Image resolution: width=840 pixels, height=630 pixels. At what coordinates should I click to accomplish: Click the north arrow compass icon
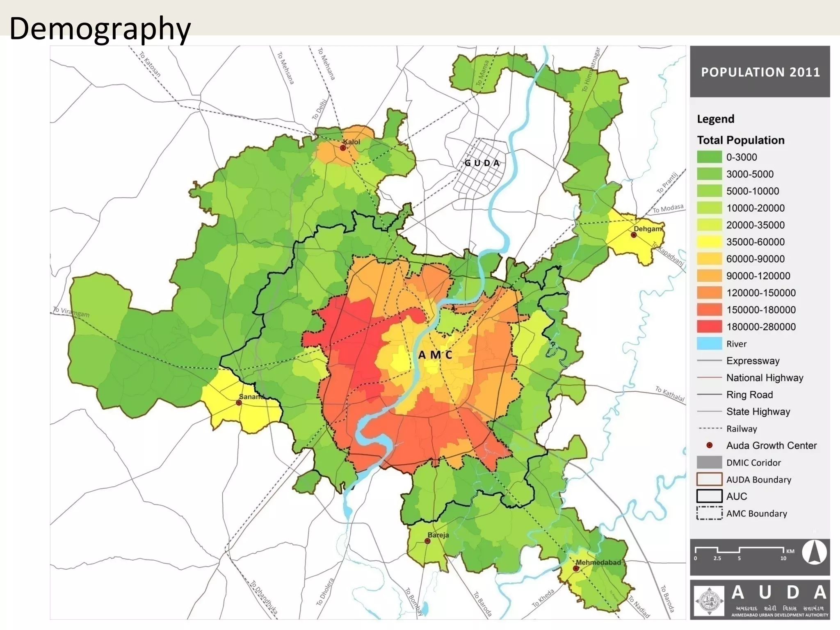pyautogui.click(x=814, y=552)
